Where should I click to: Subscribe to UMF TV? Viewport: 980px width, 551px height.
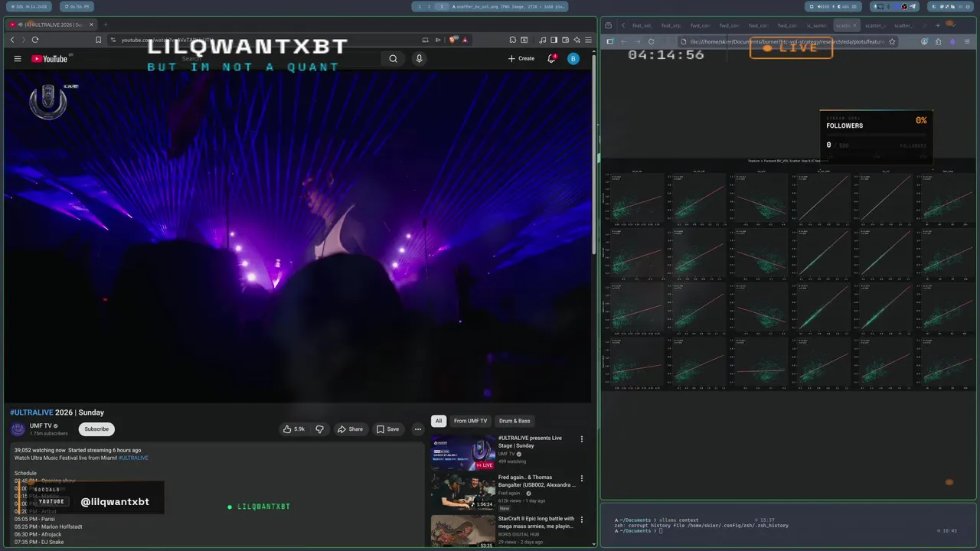pyautogui.click(x=96, y=429)
